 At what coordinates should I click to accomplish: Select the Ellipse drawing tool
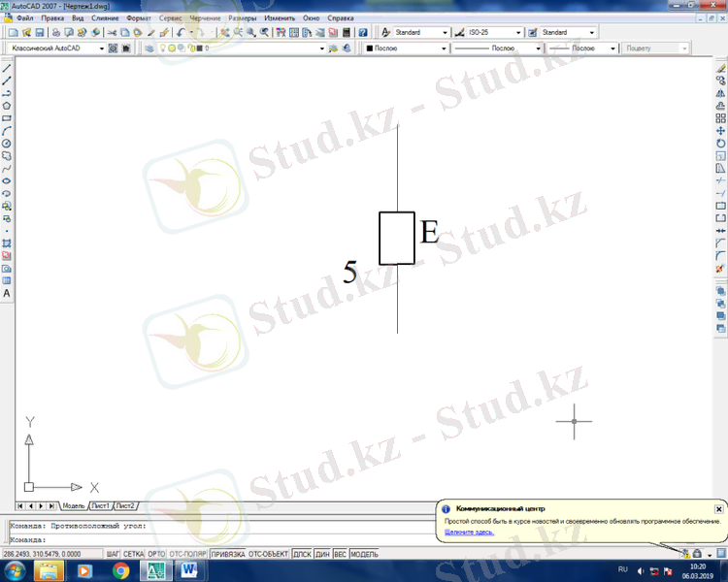pos(7,181)
